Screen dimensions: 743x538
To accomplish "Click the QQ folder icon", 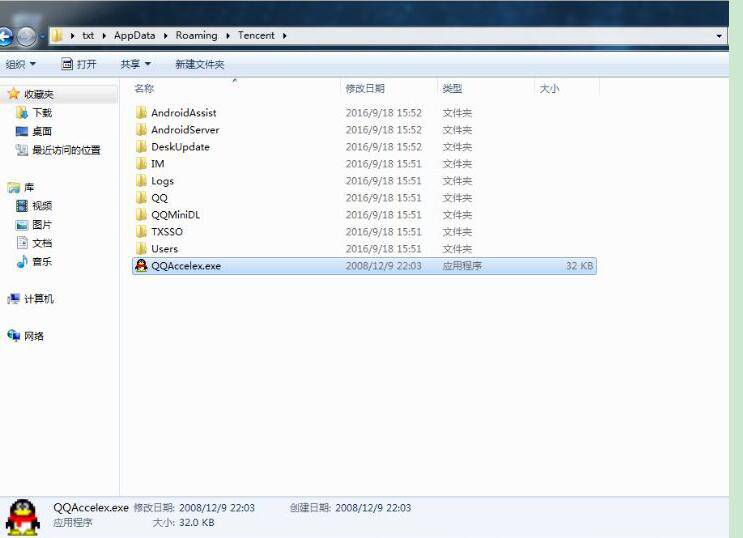I will pyautogui.click(x=141, y=198).
